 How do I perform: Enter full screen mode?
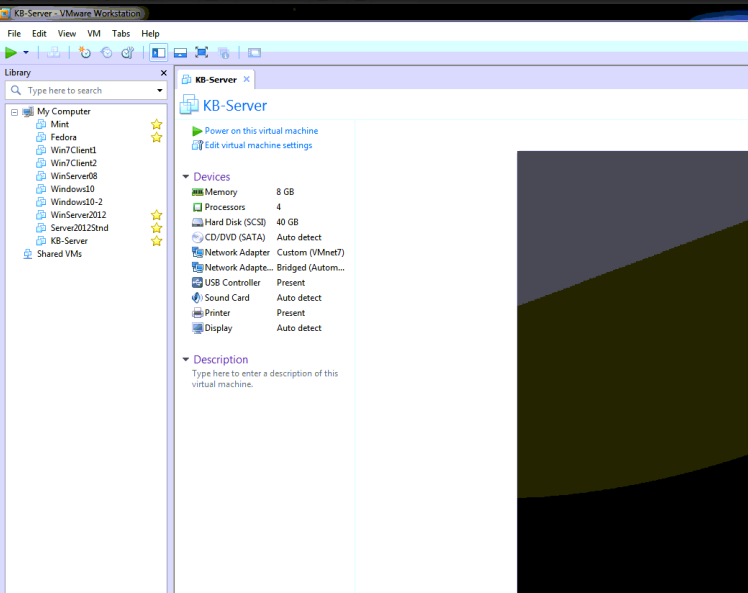click(x=202, y=52)
